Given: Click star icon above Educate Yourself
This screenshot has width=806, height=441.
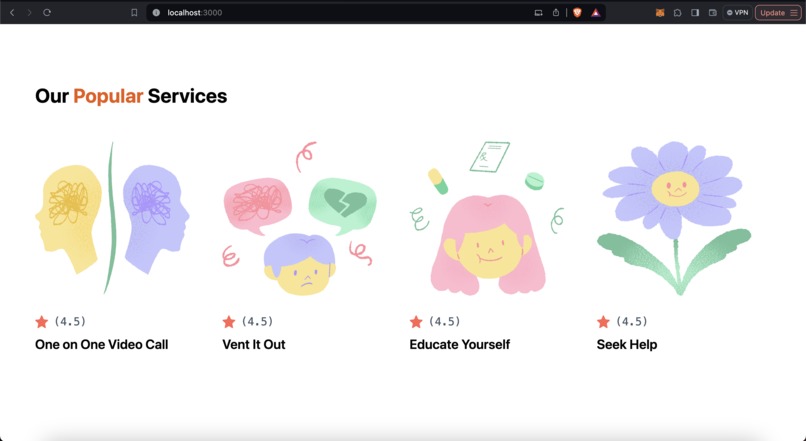Looking at the screenshot, I should (x=416, y=322).
